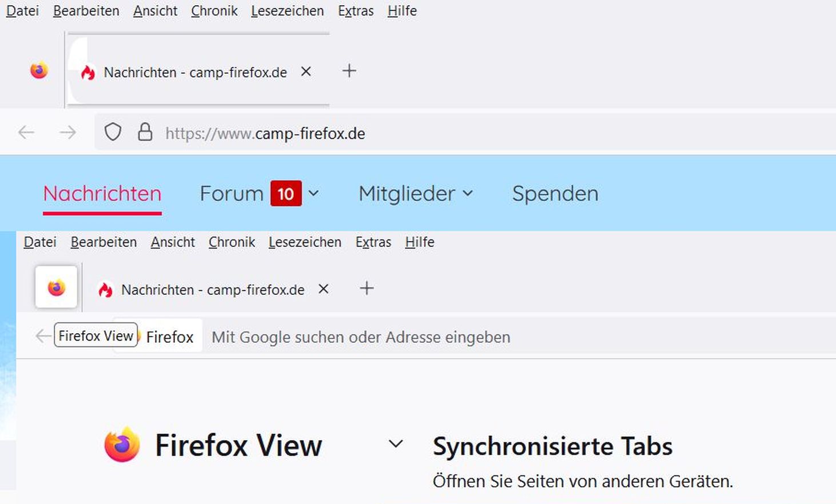Screen dimensions: 836x504
Task: Expand the Forum dropdown arrow
Action: click(x=313, y=193)
